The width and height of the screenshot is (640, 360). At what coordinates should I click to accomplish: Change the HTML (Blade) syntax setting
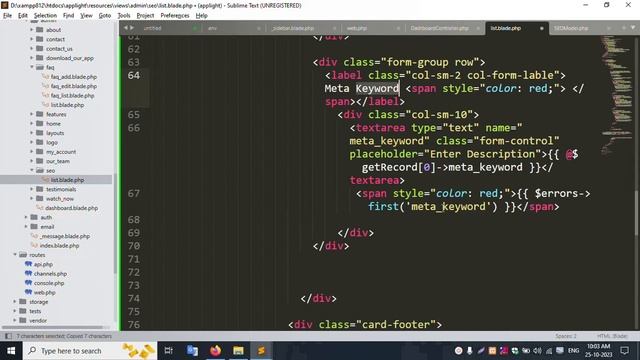click(612, 336)
